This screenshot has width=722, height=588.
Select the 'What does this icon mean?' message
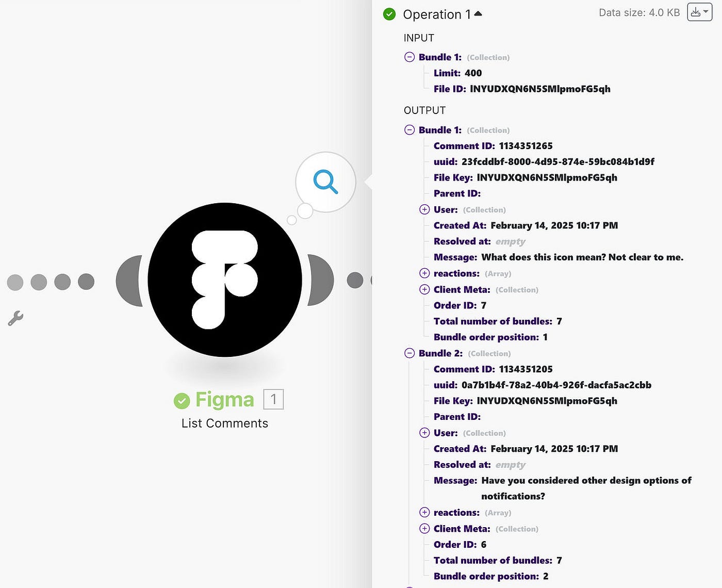coord(582,257)
